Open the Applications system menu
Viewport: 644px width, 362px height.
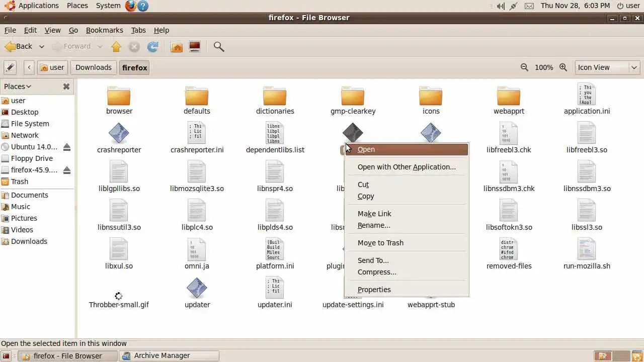click(32, 6)
